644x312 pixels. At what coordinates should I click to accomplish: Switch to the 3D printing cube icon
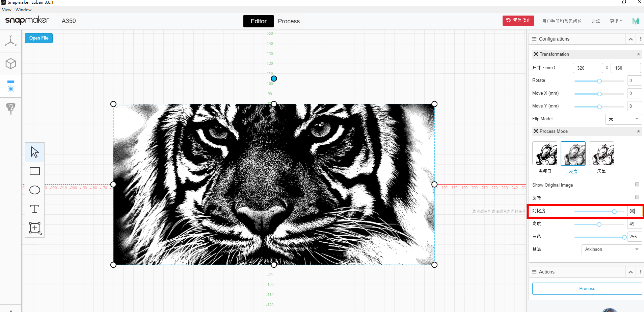tap(10, 64)
